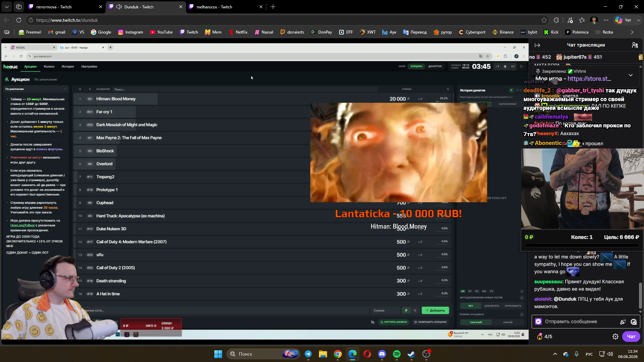Screen dimensions: 644x362
Task: Subtract one minute with the -1 timer button
Action: 497,66
